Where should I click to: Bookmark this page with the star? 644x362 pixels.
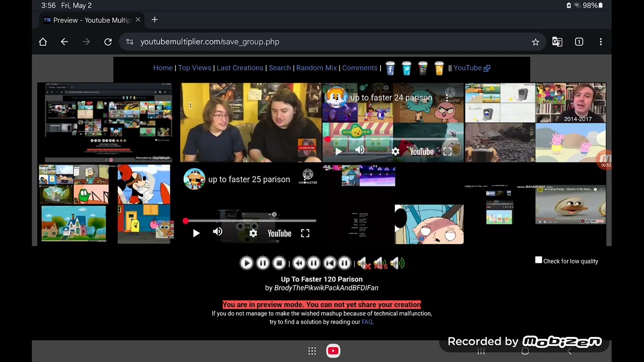pyautogui.click(x=535, y=42)
